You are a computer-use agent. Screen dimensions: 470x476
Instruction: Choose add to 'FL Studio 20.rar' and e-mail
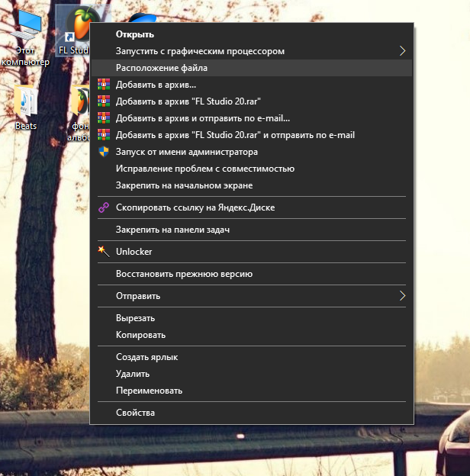coord(251,135)
